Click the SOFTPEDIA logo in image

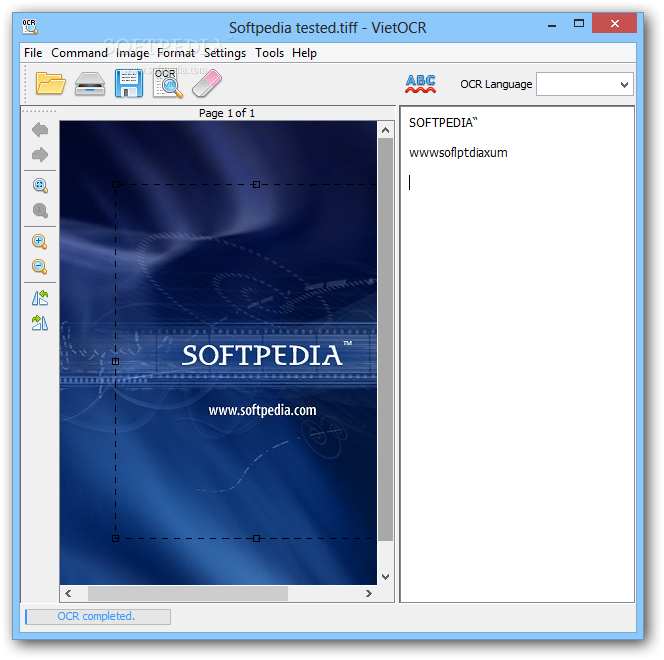[267, 354]
